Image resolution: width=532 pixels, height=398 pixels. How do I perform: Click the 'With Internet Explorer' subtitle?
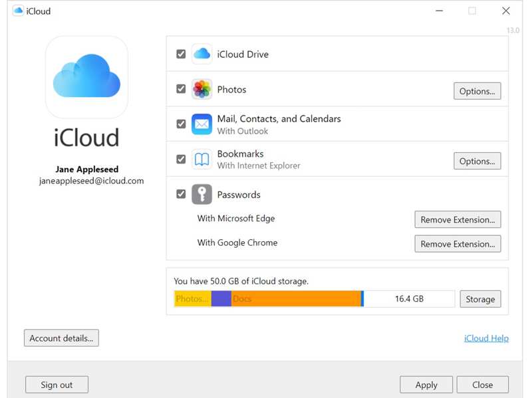(259, 165)
